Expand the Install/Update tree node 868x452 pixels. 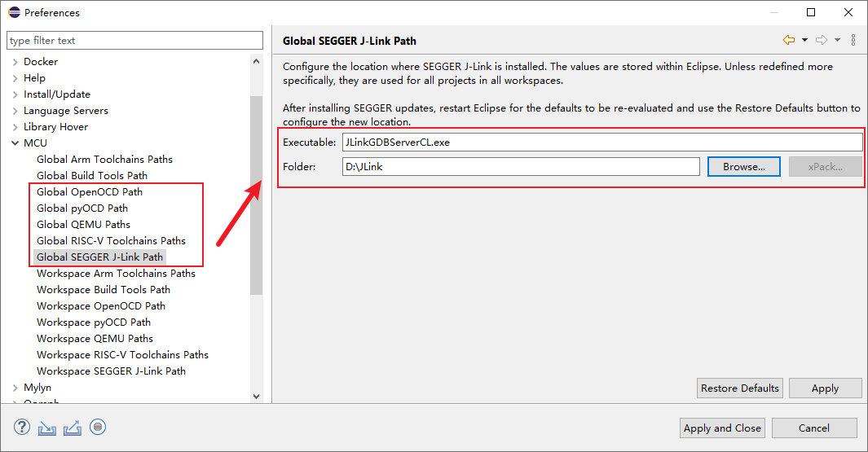pyautogui.click(x=15, y=94)
